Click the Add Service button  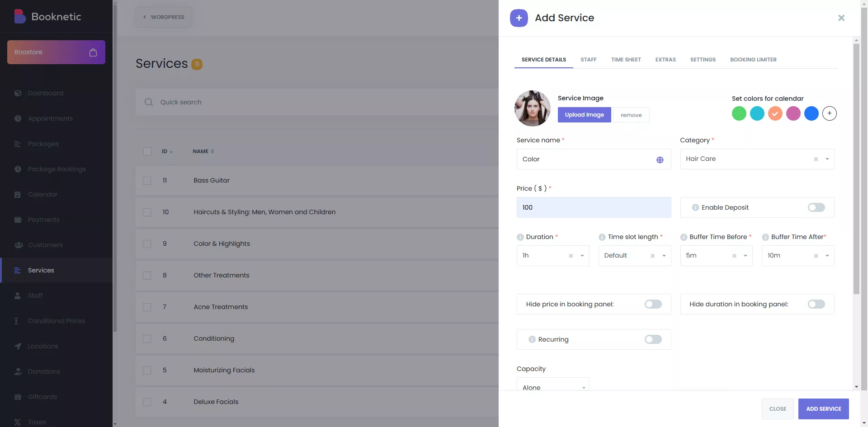point(823,409)
